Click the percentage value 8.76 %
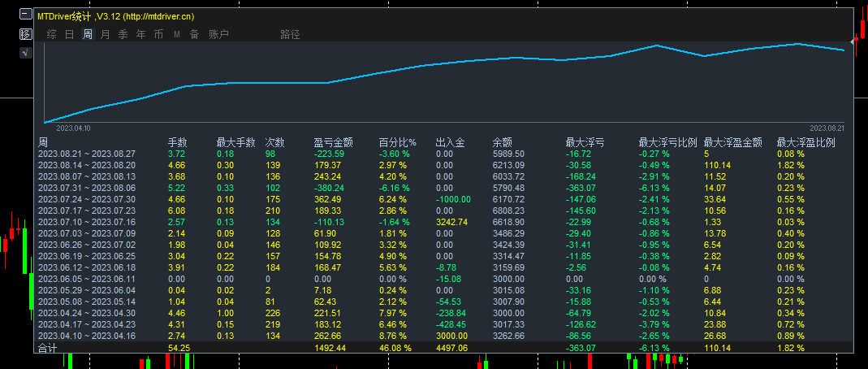Viewport: 868px width, 369px height. point(393,335)
